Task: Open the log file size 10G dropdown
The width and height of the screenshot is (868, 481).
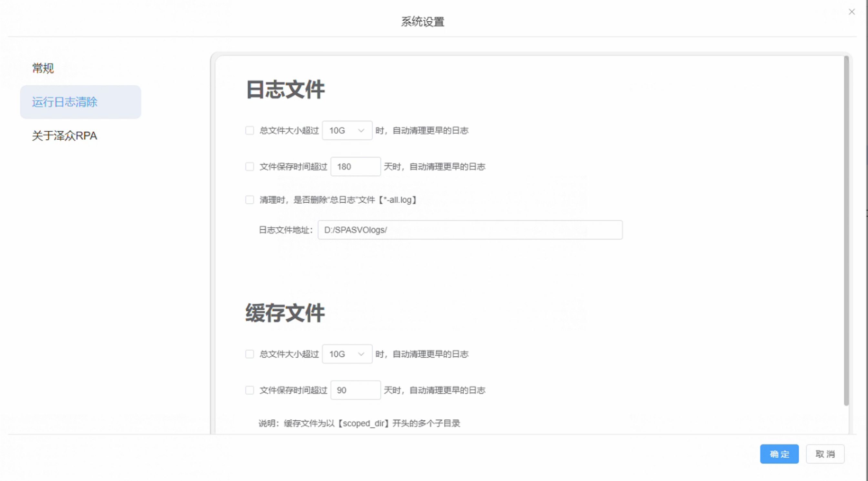Action: [x=343, y=131]
